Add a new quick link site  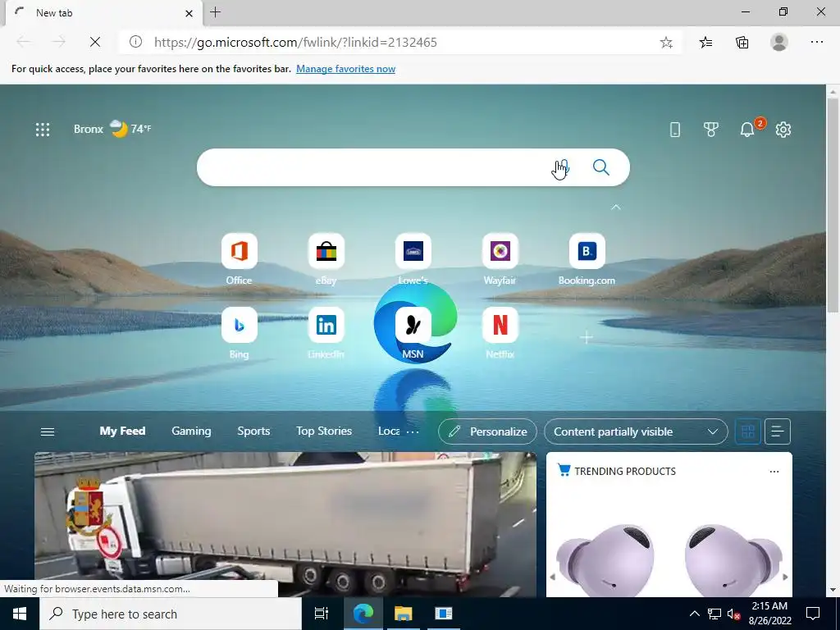[x=587, y=337]
